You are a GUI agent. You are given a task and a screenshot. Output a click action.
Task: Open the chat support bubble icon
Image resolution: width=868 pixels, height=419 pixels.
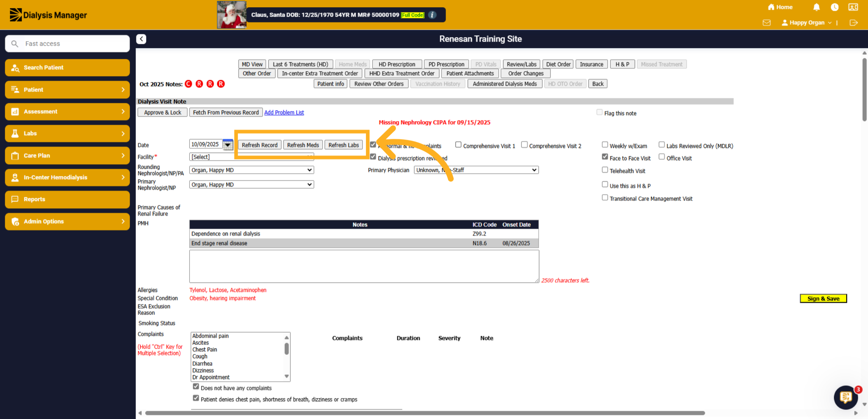point(846,397)
